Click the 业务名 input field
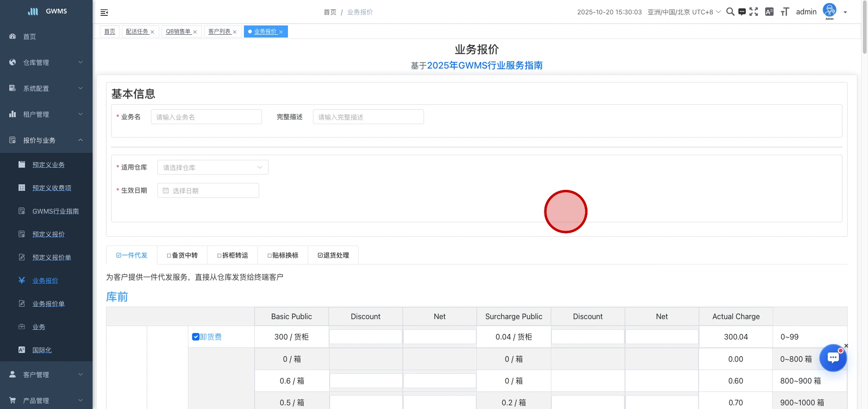 coord(206,117)
